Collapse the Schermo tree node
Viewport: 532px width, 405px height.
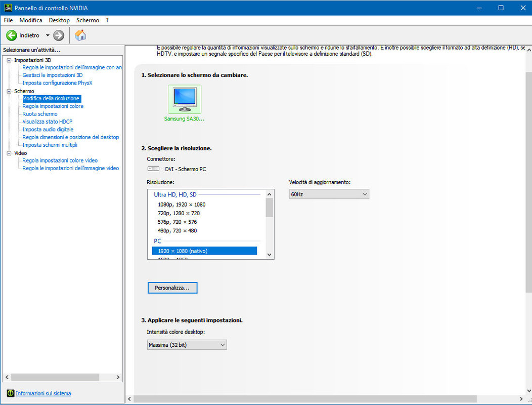(x=9, y=91)
